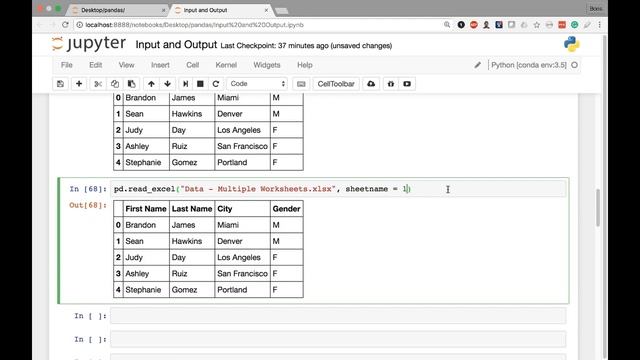This screenshot has width=640, height=360.
Task: Click the browser address bar URL
Action: [194, 25]
